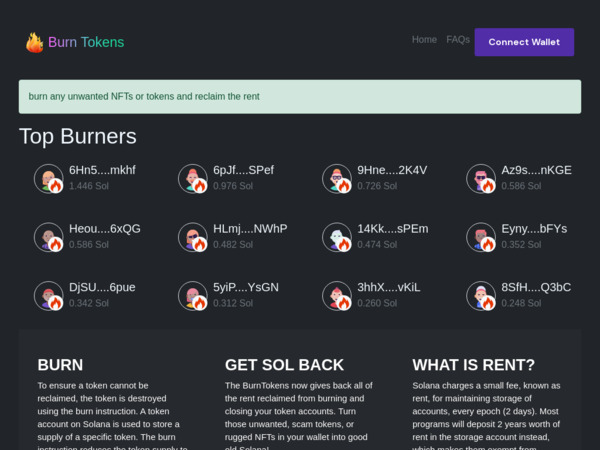Select wallet address DjSU....6pue
This screenshot has width=600, height=450.
[102, 287]
